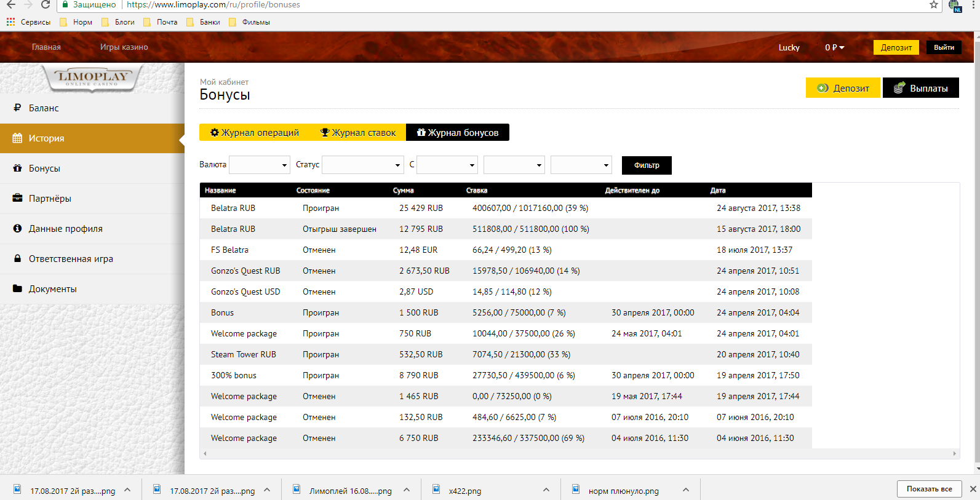Screen dimensions: 980x500
Task: Click the Показать все downloads button
Action: 929,489
